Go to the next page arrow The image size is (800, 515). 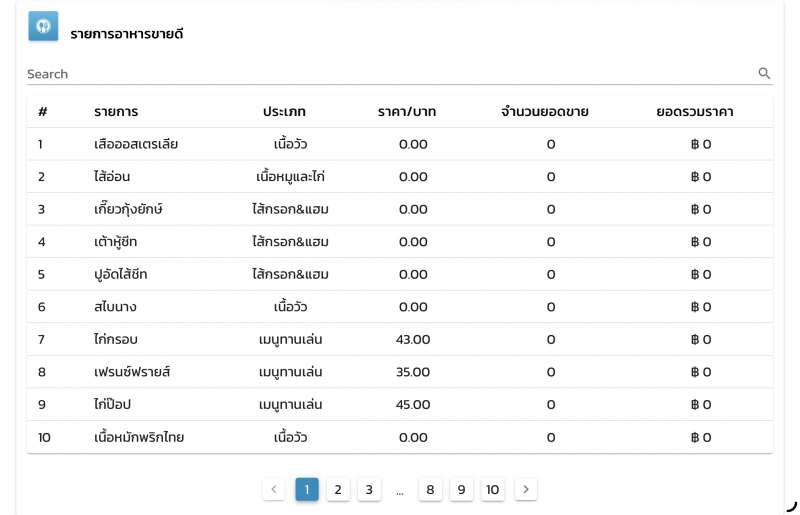(x=526, y=489)
